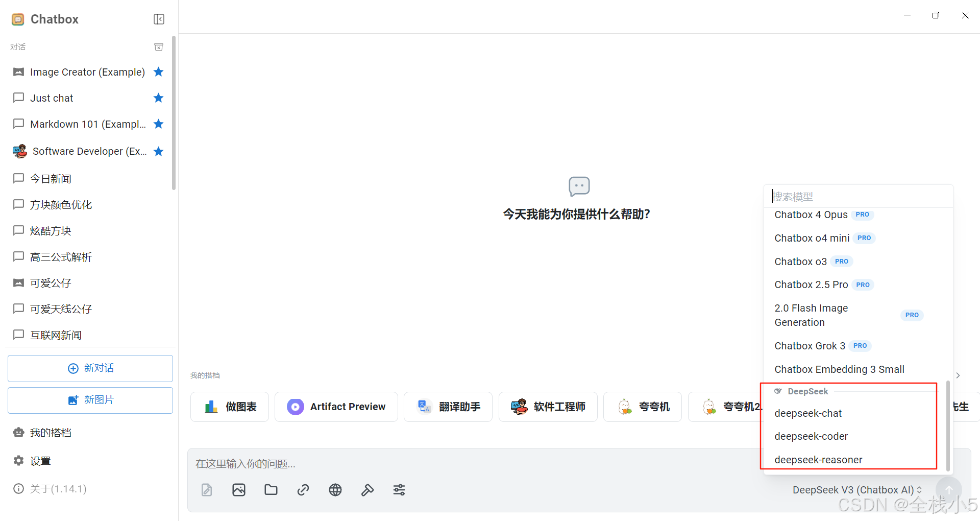
Task: Click the 夸夸机2 partner card
Action: [x=726, y=407]
